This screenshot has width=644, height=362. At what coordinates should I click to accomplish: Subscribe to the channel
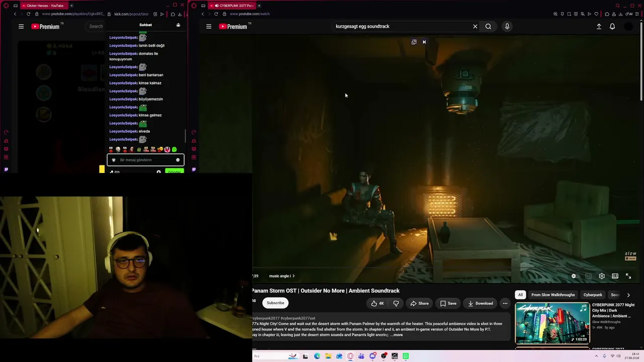275,303
